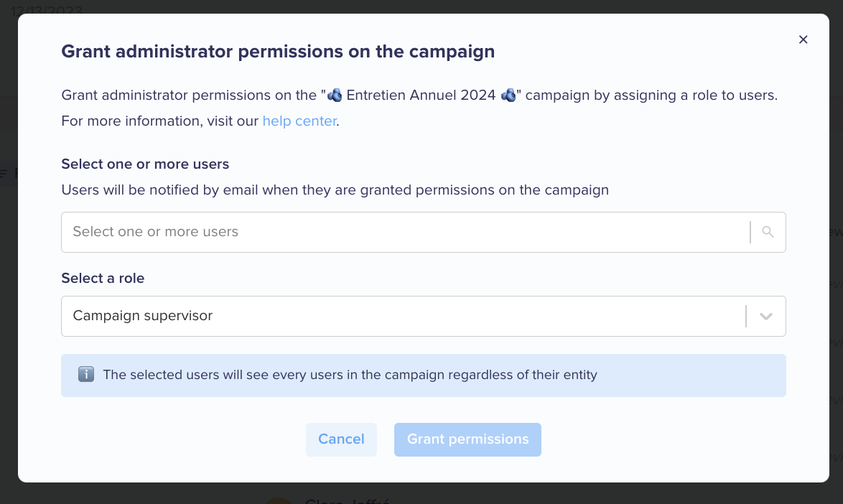Viewport: 843px width, 504px height.
Task: Click the Select a role label
Action: [103, 279]
